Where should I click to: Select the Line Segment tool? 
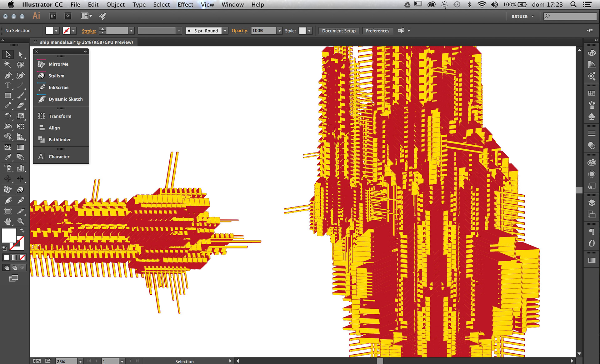click(20, 85)
